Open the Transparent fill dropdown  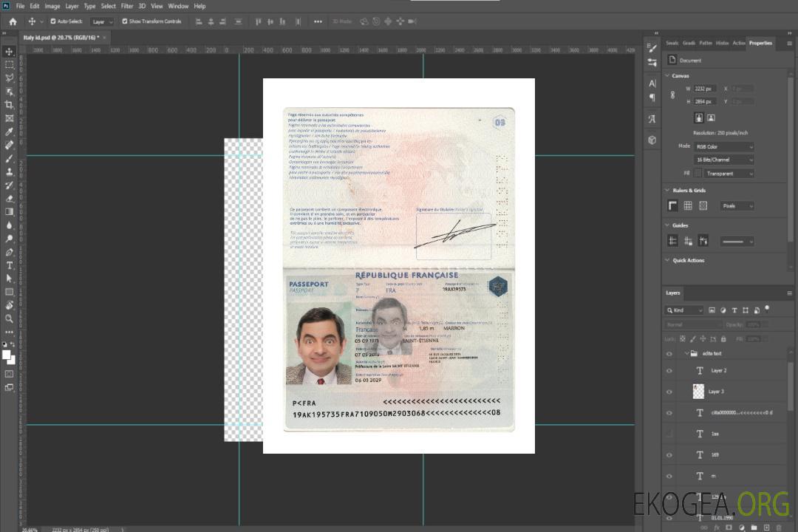pyautogui.click(x=729, y=174)
